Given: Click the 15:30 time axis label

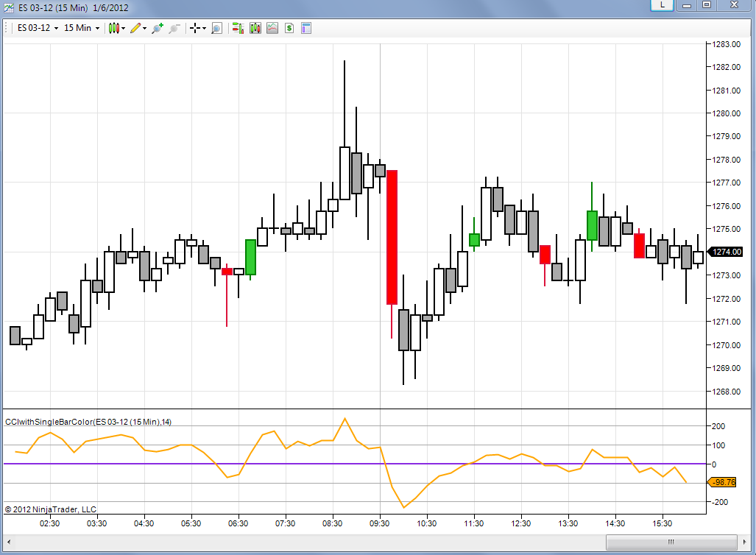Looking at the screenshot, I should tap(662, 523).
